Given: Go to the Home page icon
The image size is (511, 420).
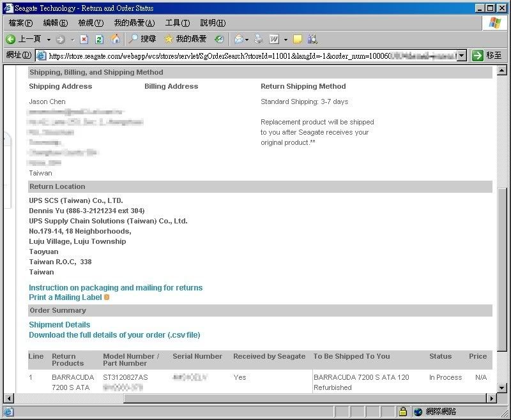Looking at the screenshot, I should (x=115, y=39).
